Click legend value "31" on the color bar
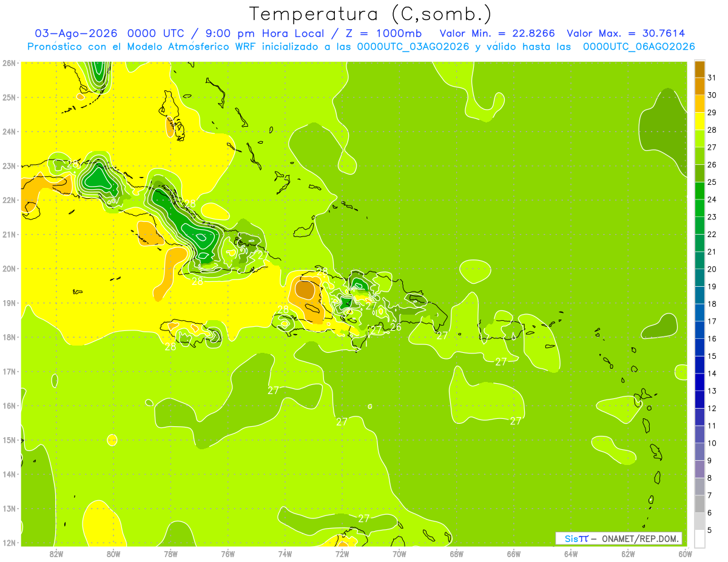This screenshot has height=562, width=728. click(x=712, y=78)
